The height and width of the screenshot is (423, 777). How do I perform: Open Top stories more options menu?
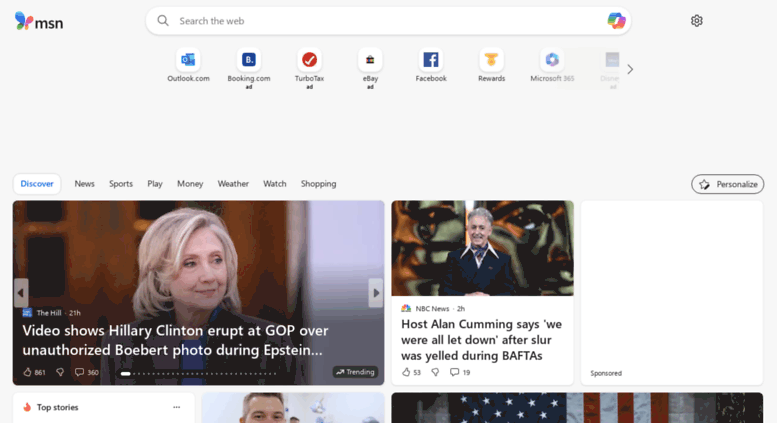click(x=176, y=407)
